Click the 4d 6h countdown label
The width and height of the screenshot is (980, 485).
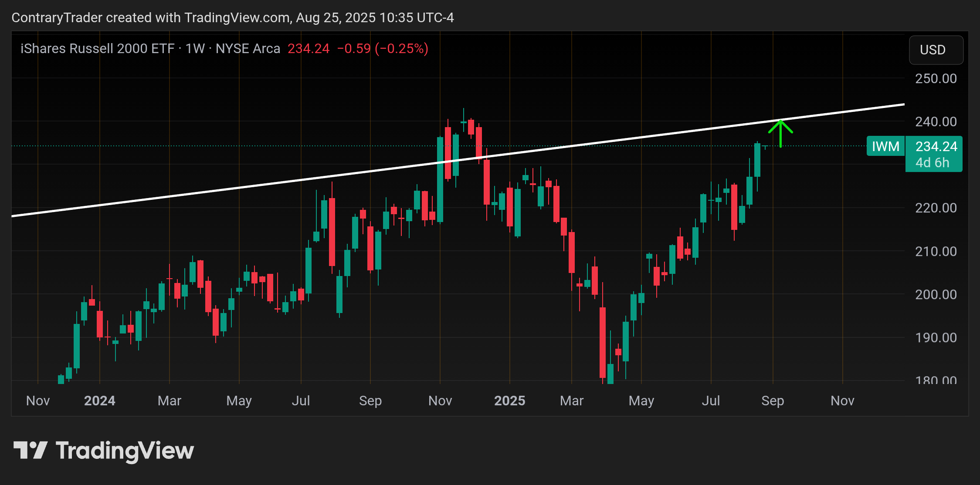point(932,163)
